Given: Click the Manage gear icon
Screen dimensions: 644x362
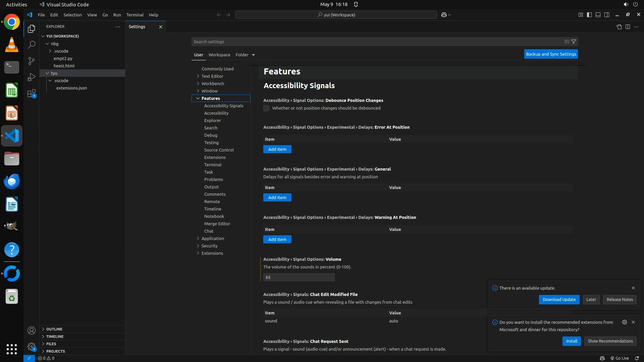Looking at the screenshot, I should coord(31,346).
